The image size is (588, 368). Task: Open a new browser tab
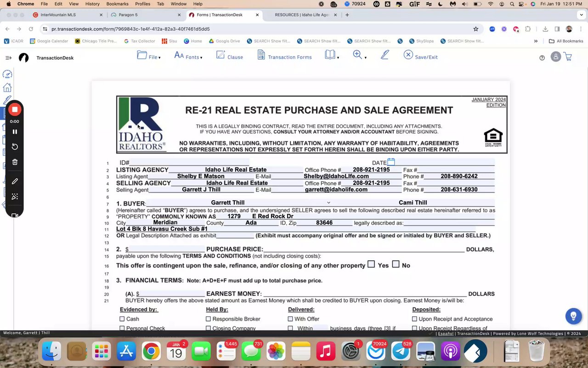[347, 15]
